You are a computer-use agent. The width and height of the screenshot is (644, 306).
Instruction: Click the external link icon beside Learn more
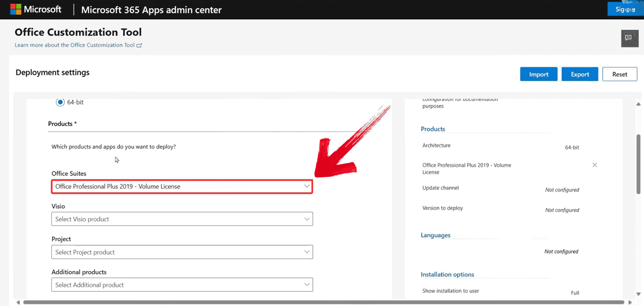[139, 45]
